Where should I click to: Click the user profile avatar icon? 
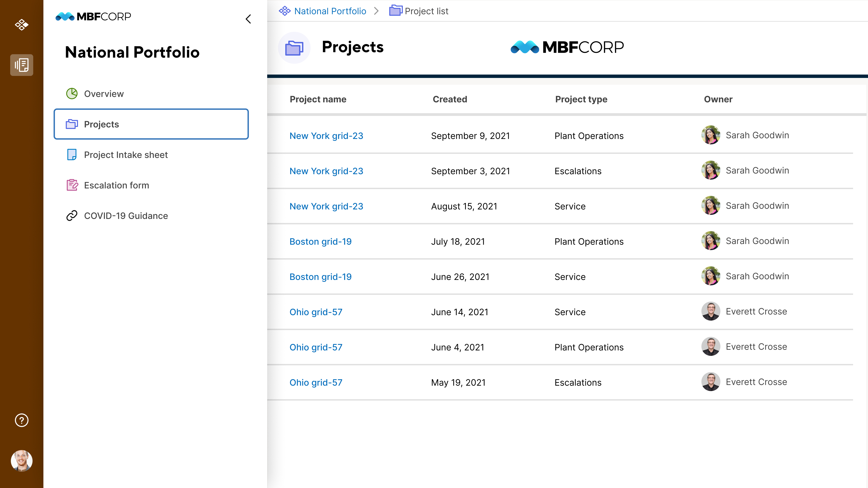[22, 461]
